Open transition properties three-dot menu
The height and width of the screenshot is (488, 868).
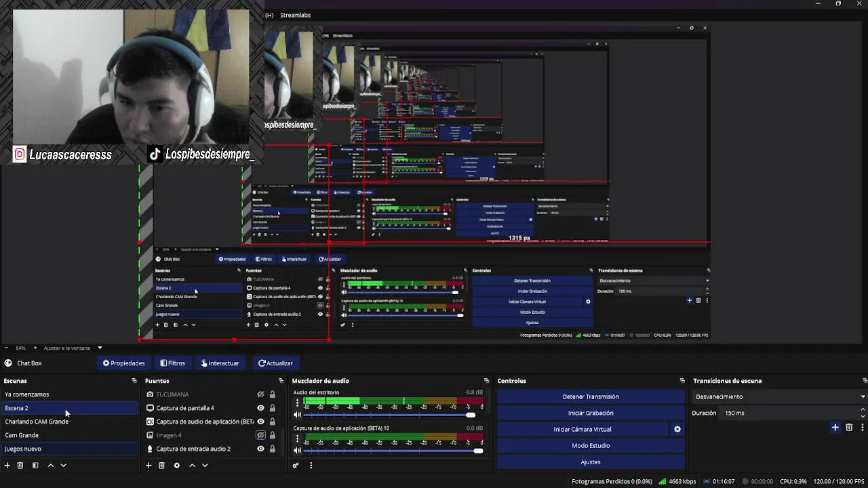(x=863, y=428)
